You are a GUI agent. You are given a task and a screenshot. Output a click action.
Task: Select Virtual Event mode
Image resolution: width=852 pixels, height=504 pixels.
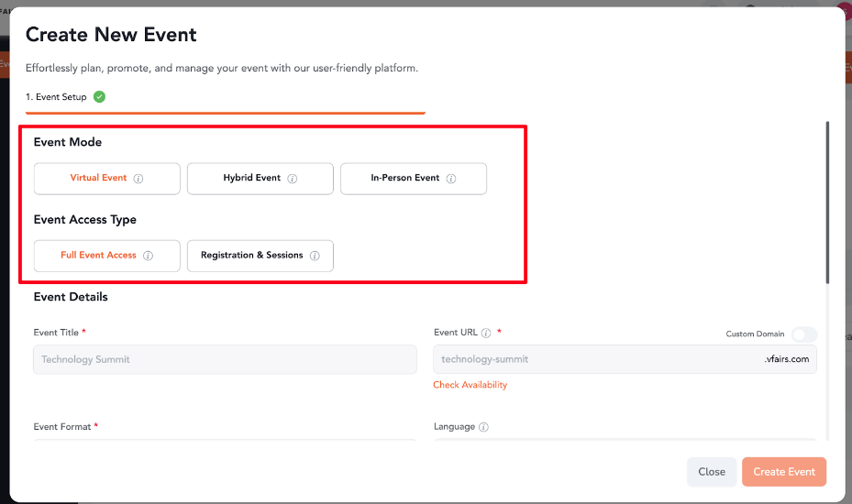pos(107,179)
